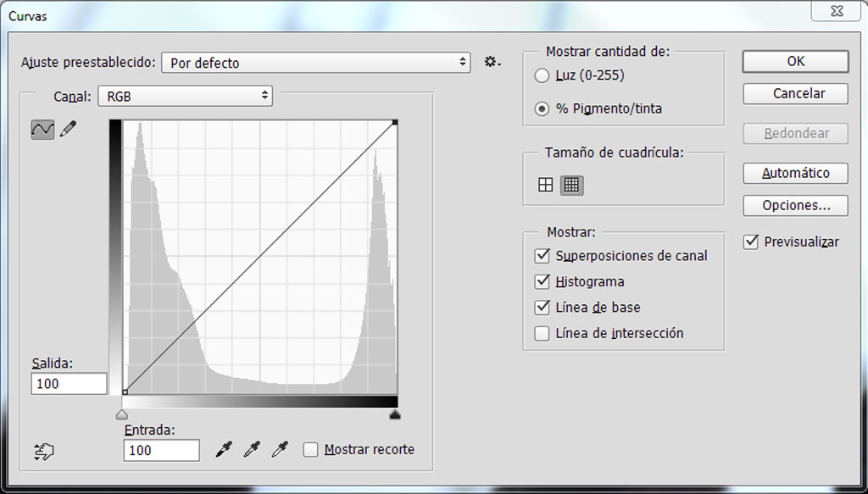Click the Automático button
Screen dimensions: 868x494
click(x=795, y=173)
